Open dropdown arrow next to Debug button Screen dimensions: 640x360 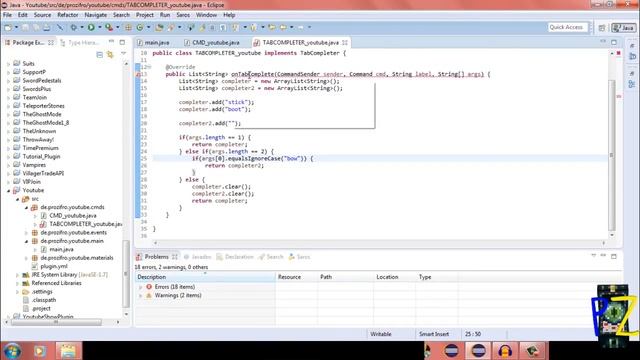[82, 27]
